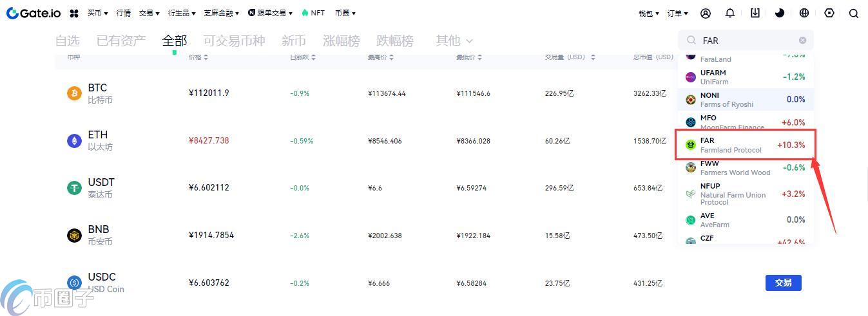Click the FWW token icon
Screen dimensions: 868x316
(x=690, y=168)
